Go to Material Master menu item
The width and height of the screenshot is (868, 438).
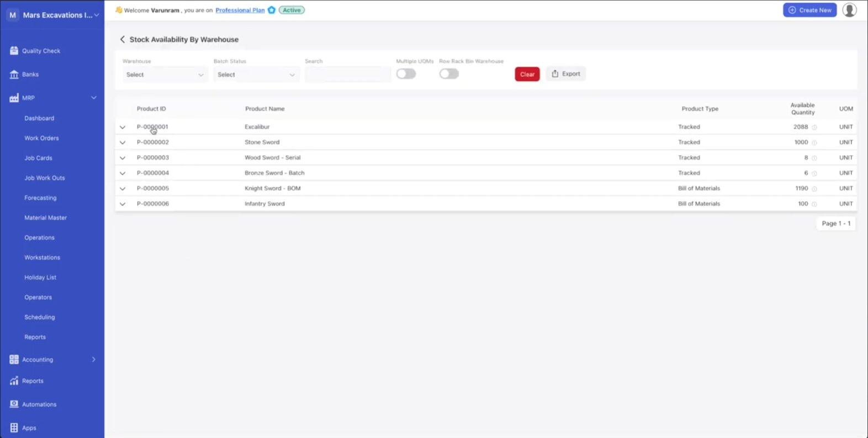pos(45,218)
